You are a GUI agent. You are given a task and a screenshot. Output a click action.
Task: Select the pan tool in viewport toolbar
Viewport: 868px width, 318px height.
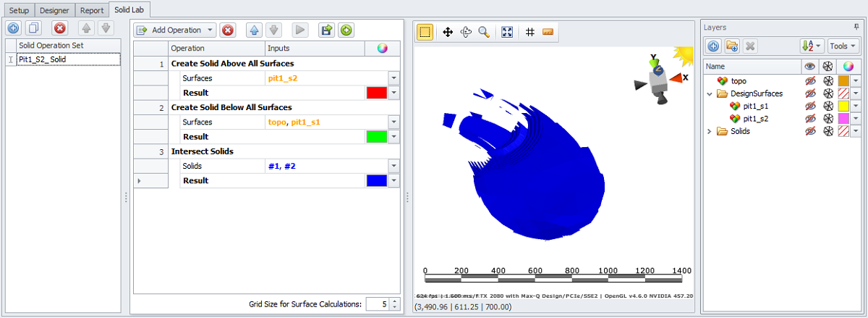click(x=448, y=32)
